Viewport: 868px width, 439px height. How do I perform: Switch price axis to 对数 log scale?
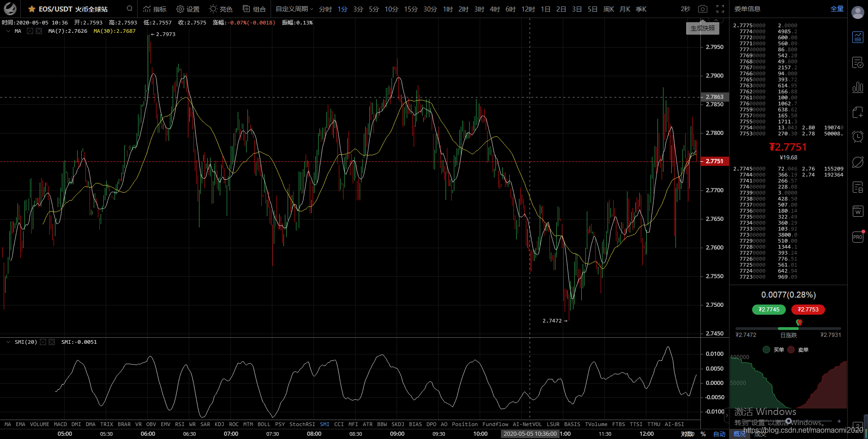point(687,434)
